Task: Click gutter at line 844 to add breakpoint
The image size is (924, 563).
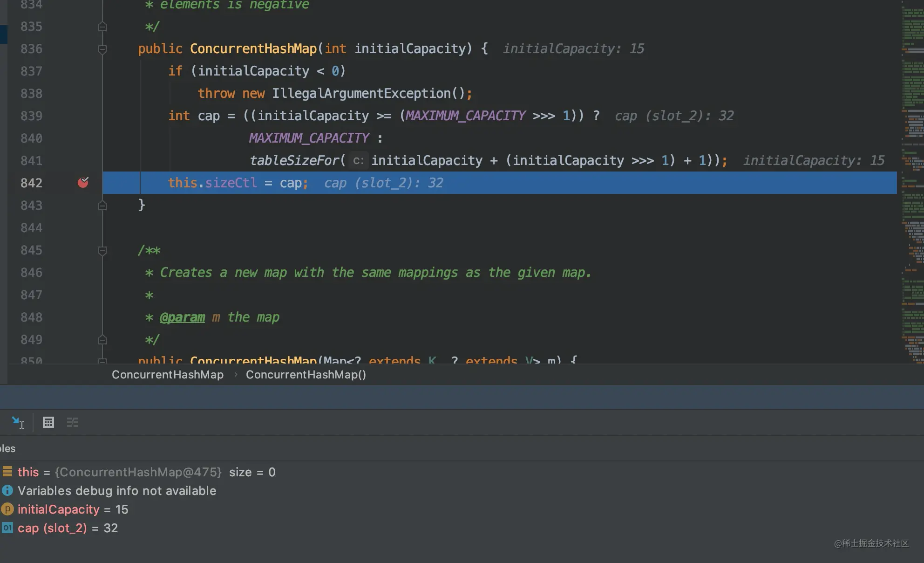Action: tap(83, 228)
